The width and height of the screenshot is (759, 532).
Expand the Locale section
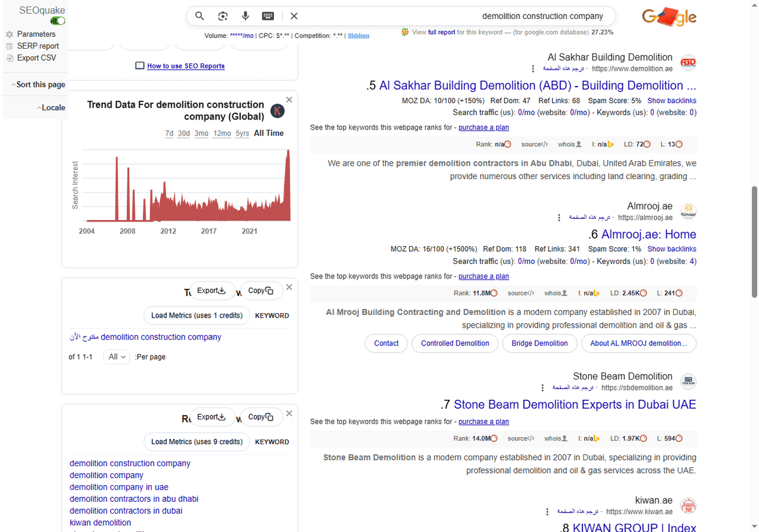pyautogui.click(x=51, y=108)
